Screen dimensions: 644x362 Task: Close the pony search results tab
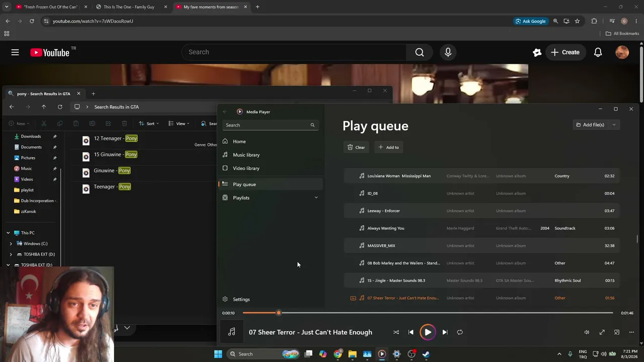pos(78,94)
